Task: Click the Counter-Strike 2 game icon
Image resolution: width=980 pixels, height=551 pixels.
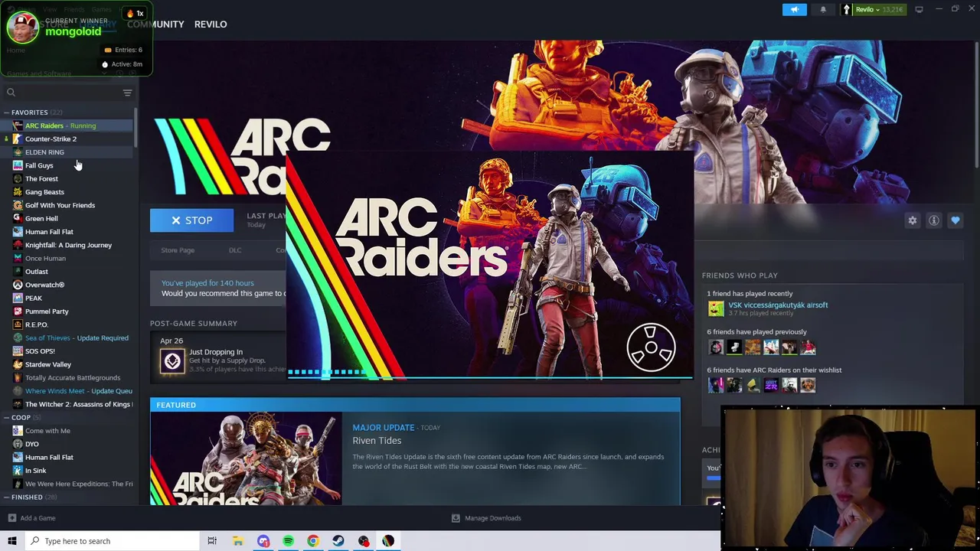Action: click(18, 139)
